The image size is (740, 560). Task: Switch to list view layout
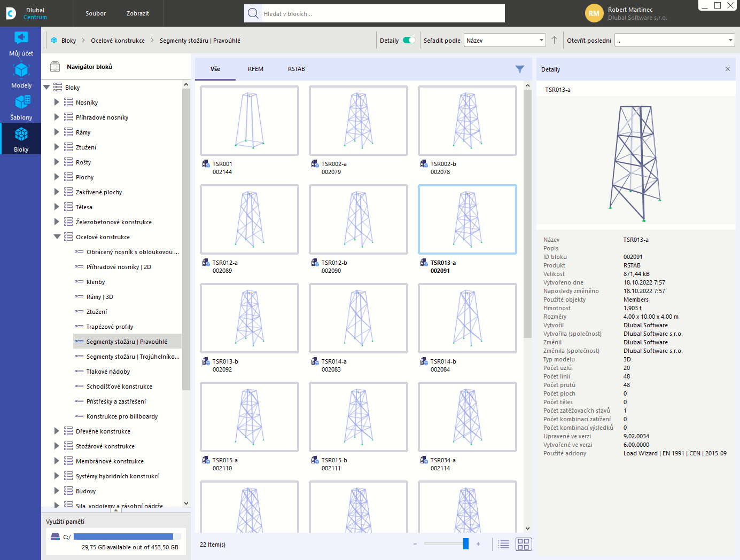503,544
